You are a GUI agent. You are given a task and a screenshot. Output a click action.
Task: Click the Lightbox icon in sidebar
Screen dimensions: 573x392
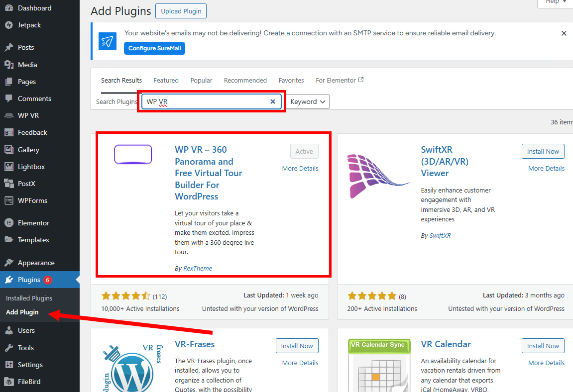point(9,167)
